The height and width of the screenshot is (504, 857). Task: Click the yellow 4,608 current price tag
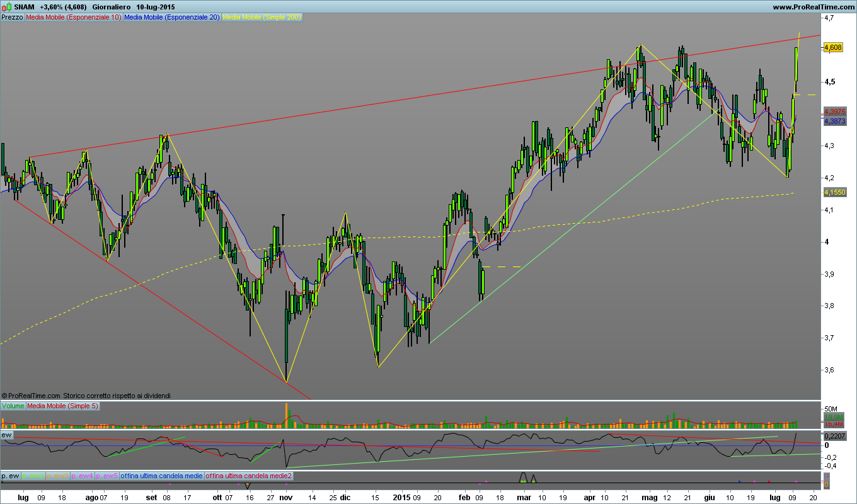(x=833, y=47)
